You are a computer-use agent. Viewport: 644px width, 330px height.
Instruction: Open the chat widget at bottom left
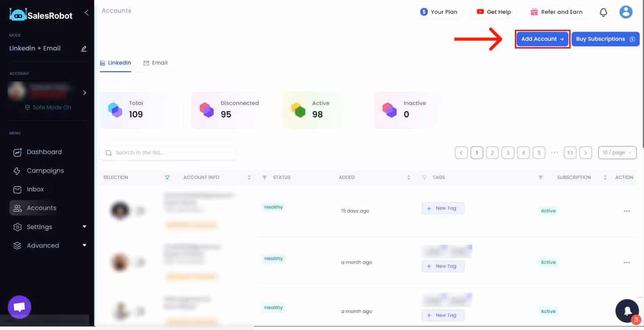(x=19, y=306)
